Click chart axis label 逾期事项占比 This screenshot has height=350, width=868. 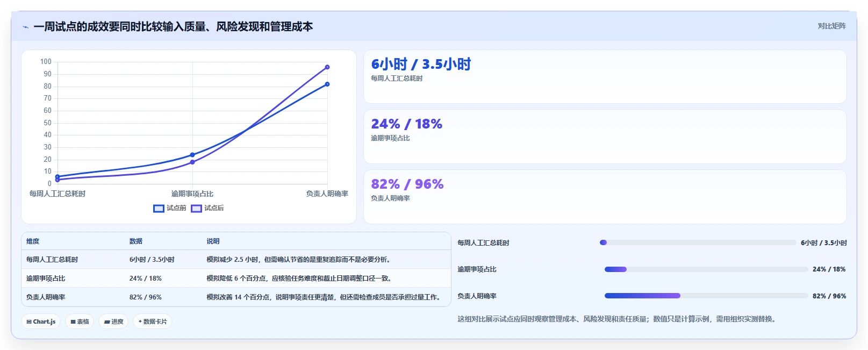[192, 194]
